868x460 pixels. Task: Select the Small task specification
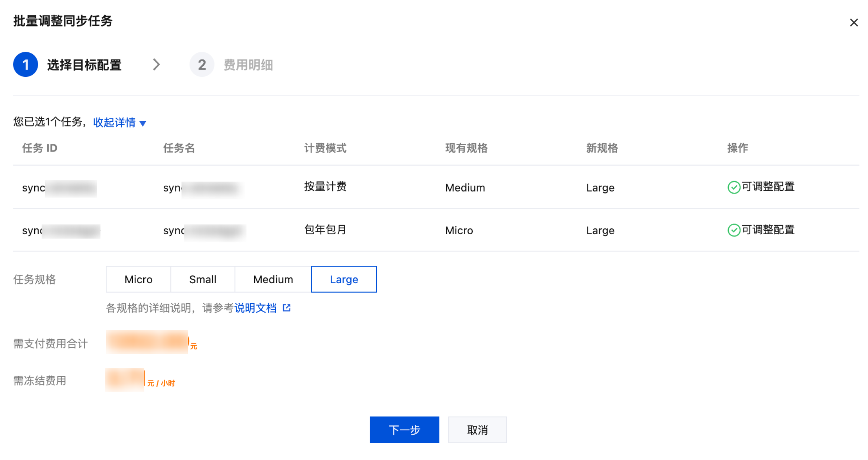(203, 279)
